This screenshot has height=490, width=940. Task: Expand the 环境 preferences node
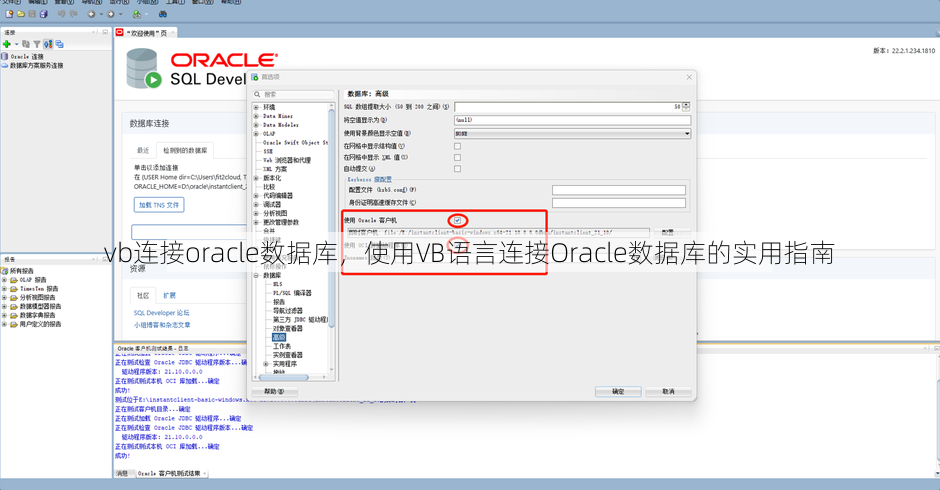pos(257,107)
